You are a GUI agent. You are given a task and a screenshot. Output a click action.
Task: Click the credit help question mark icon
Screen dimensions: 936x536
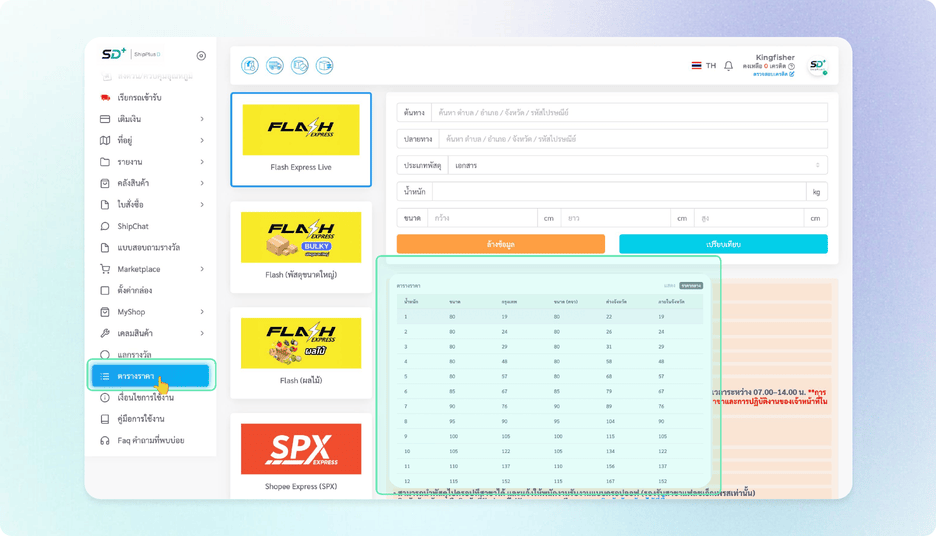click(791, 66)
